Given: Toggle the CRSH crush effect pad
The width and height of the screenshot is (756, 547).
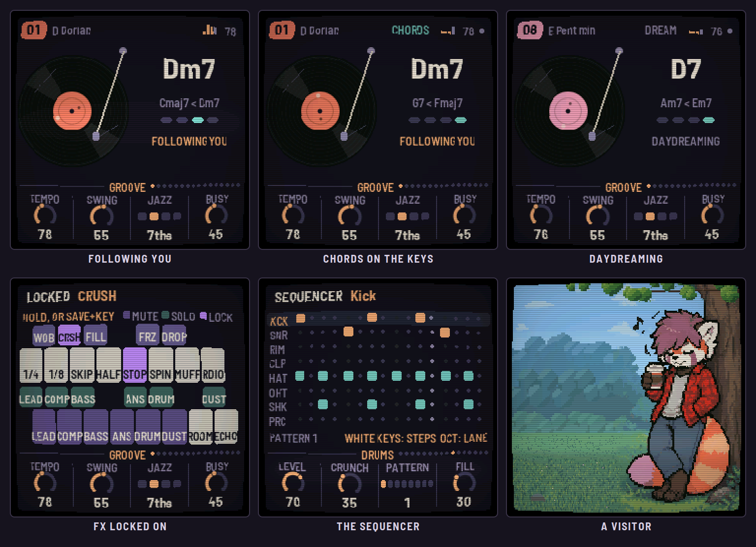Looking at the screenshot, I should pos(69,335).
